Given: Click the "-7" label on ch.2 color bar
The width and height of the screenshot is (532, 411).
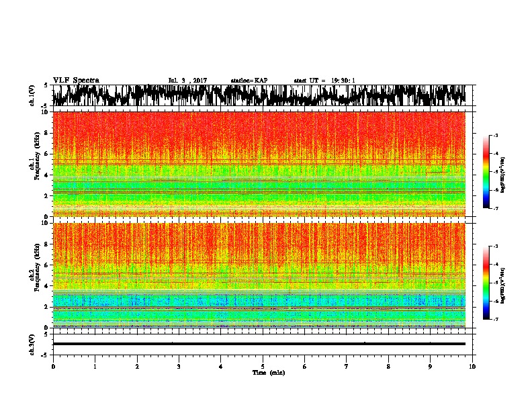Looking at the screenshot, I should (x=495, y=319).
